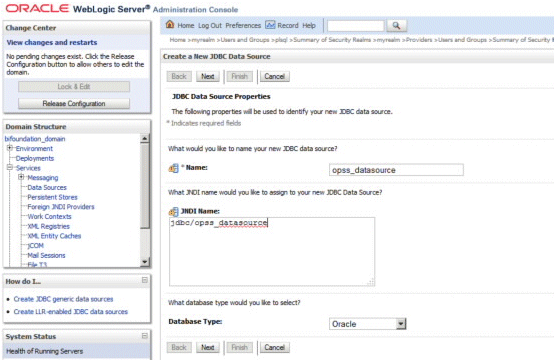Click the icon beside JNDI Name label
The height and width of the screenshot is (360, 556).
(173, 212)
